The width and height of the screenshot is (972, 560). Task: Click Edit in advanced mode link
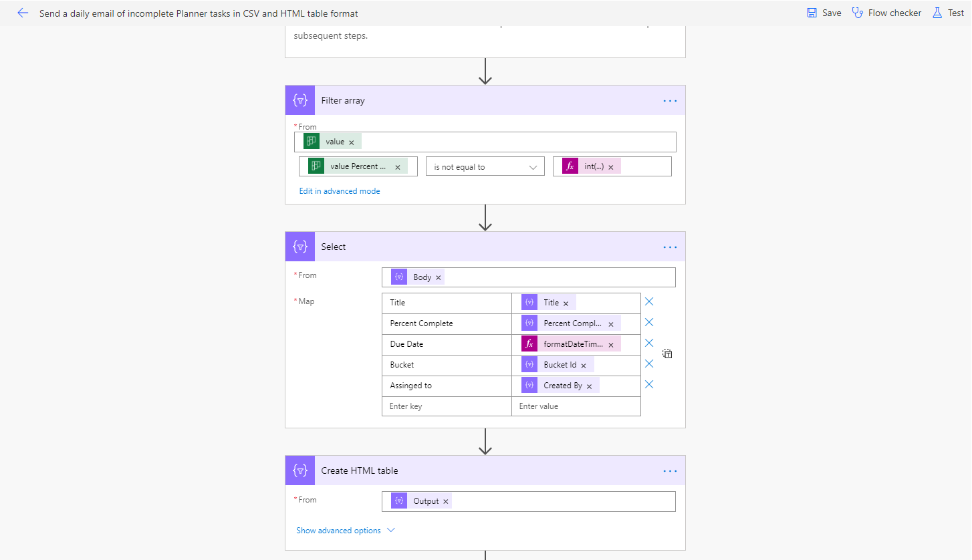tap(340, 191)
